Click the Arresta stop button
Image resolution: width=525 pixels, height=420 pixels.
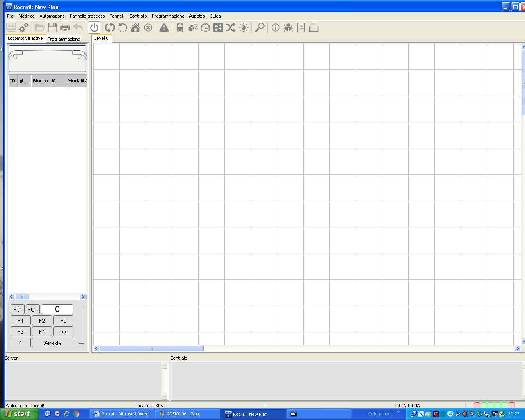(x=53, y=343)
